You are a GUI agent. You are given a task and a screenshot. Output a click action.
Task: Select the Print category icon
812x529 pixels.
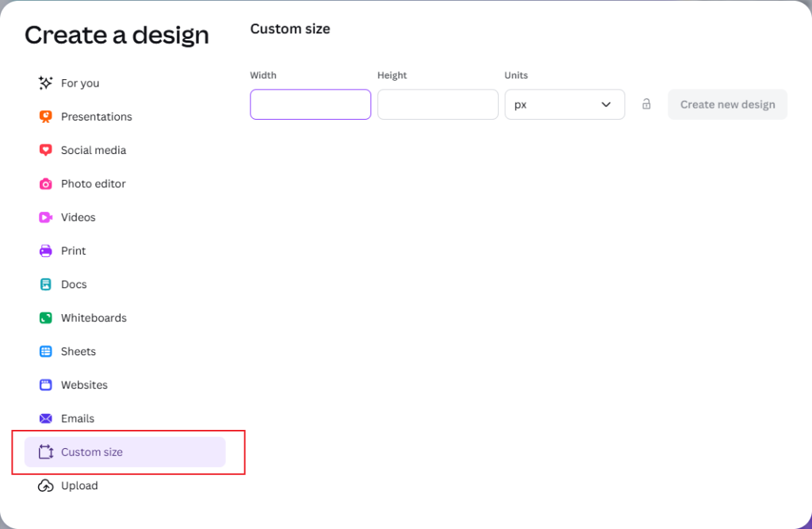tap(47, 251)
